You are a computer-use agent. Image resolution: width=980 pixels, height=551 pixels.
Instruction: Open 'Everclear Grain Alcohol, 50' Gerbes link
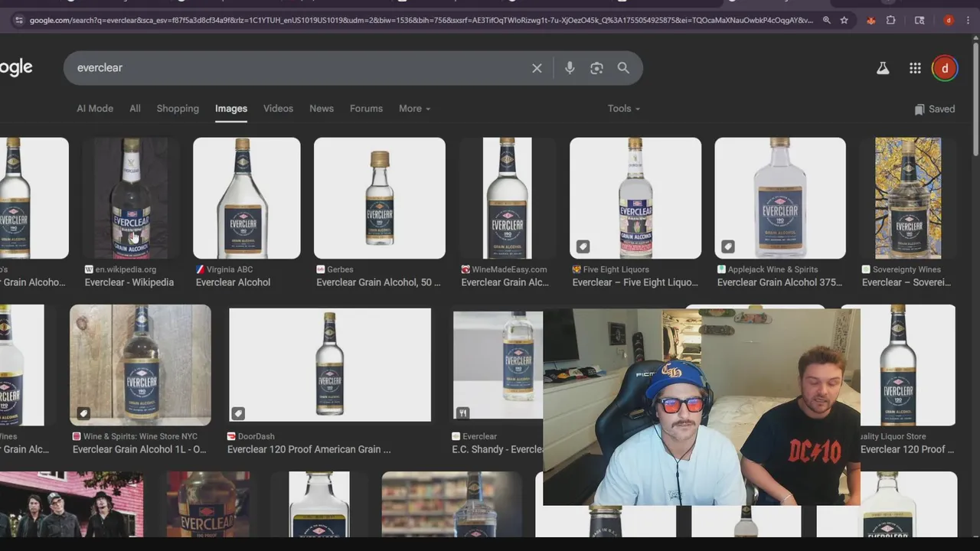point(378,282)
